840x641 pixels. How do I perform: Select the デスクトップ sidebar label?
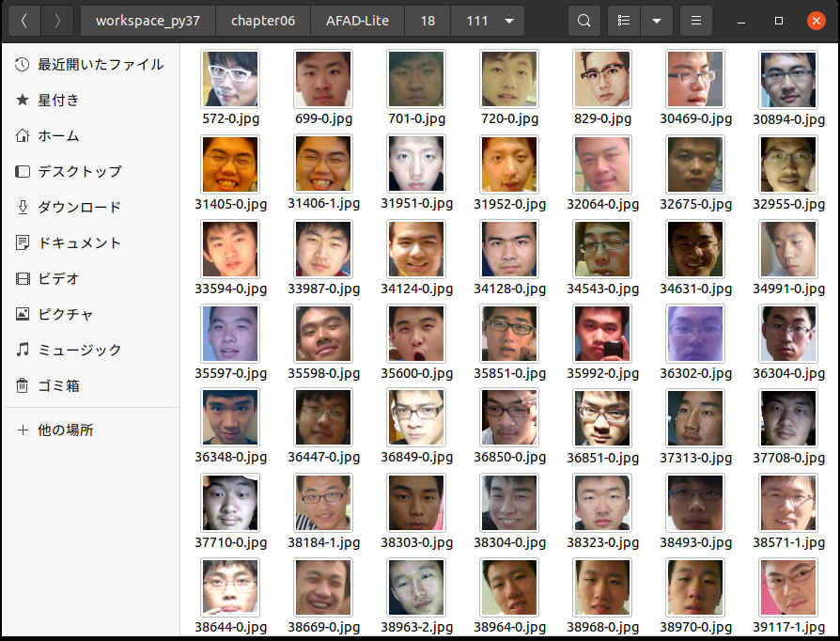tap(80, 171)
